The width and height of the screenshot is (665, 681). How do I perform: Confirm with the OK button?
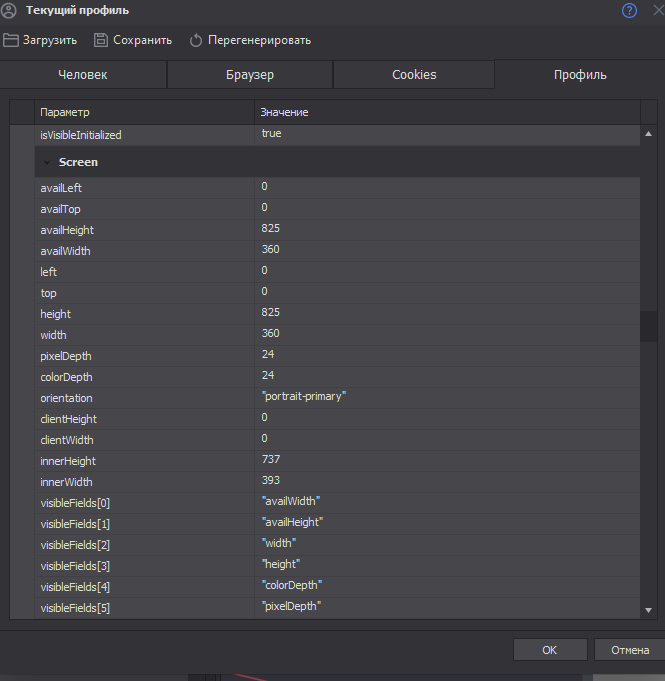(x=550, y=650)
